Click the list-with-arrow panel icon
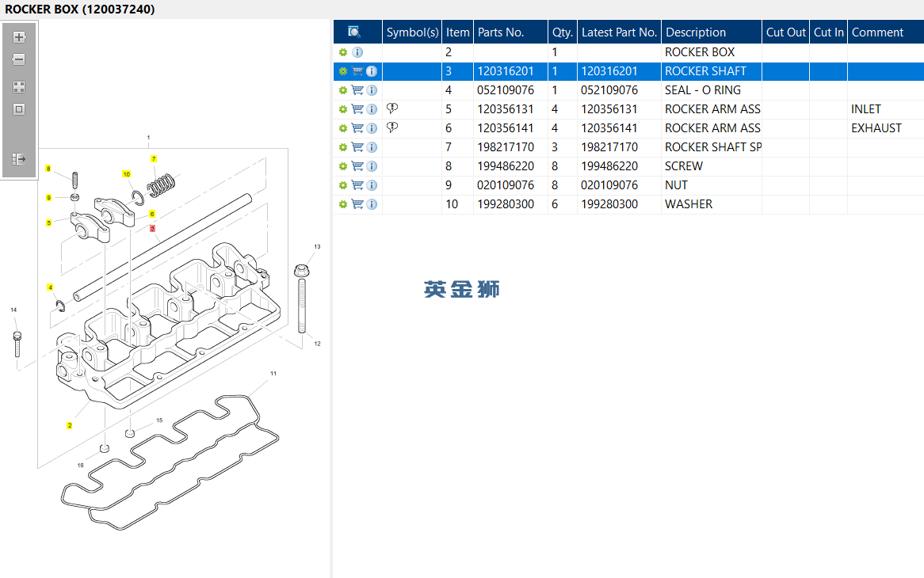 tap(19, 159)
